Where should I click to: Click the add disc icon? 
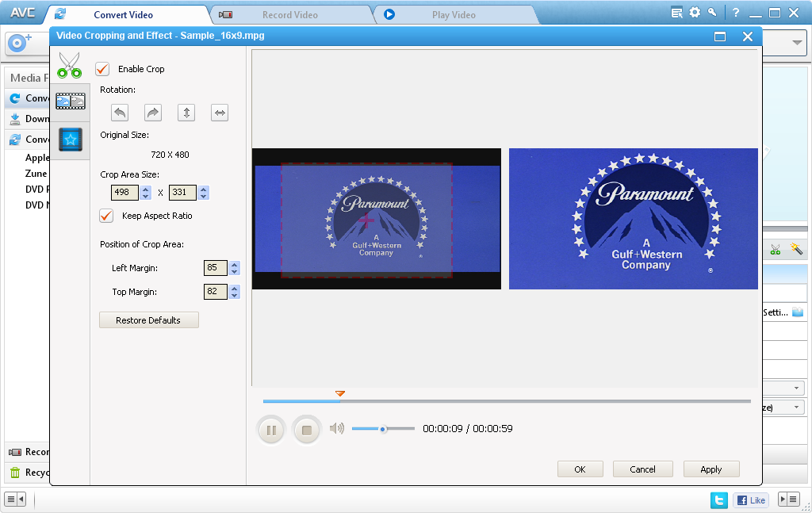19,42
